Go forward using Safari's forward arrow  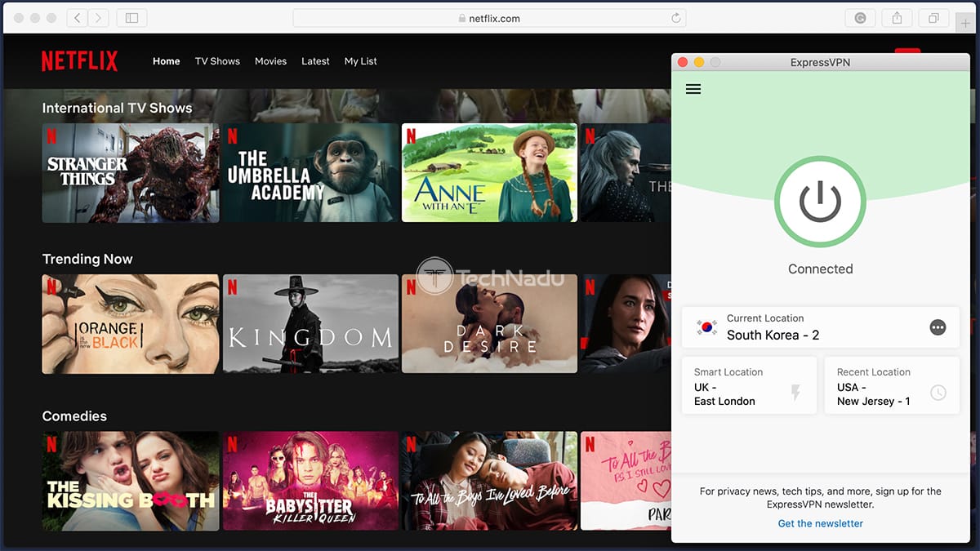click(x=98, y=18)
